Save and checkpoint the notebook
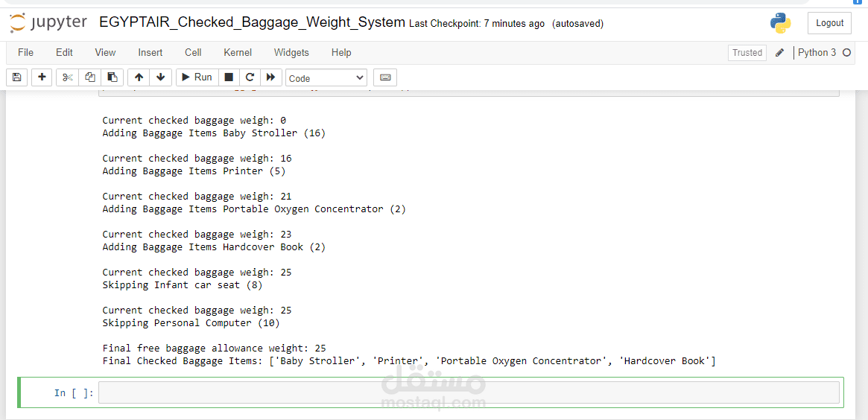The width and height of the screenshot is (868, 420). tap(16, 77)
